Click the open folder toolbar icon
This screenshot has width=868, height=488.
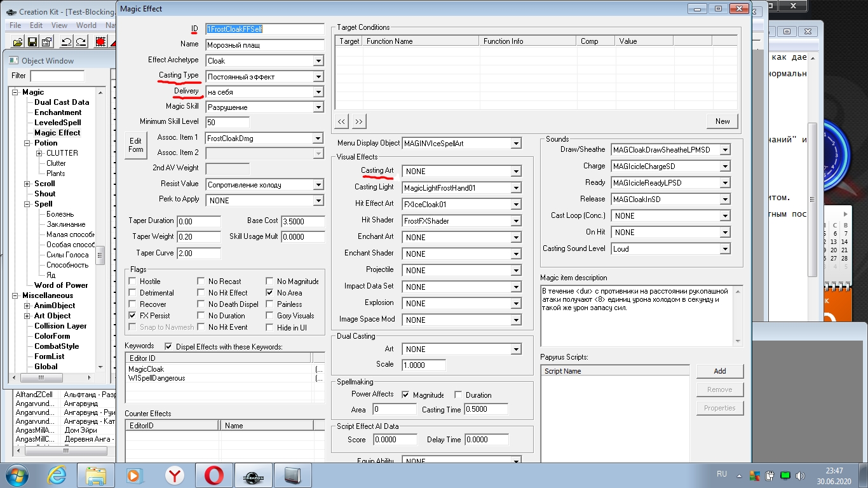coord(18,42)
